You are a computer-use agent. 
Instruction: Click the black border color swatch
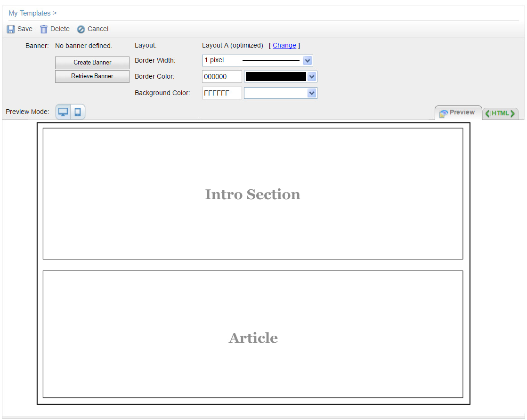[276, 77]
